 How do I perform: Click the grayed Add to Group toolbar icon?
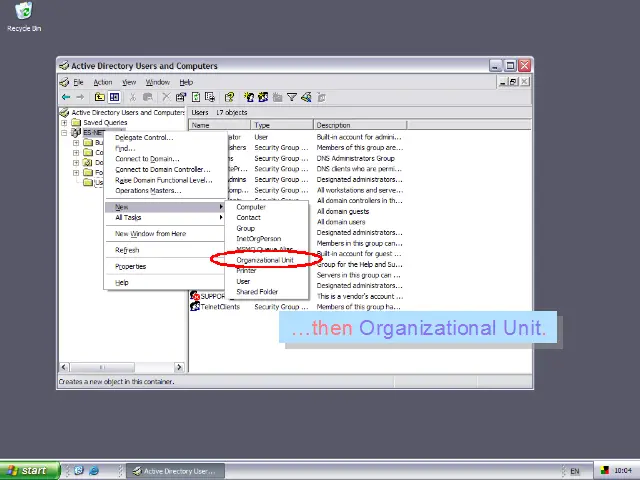(x=322, y=97)
